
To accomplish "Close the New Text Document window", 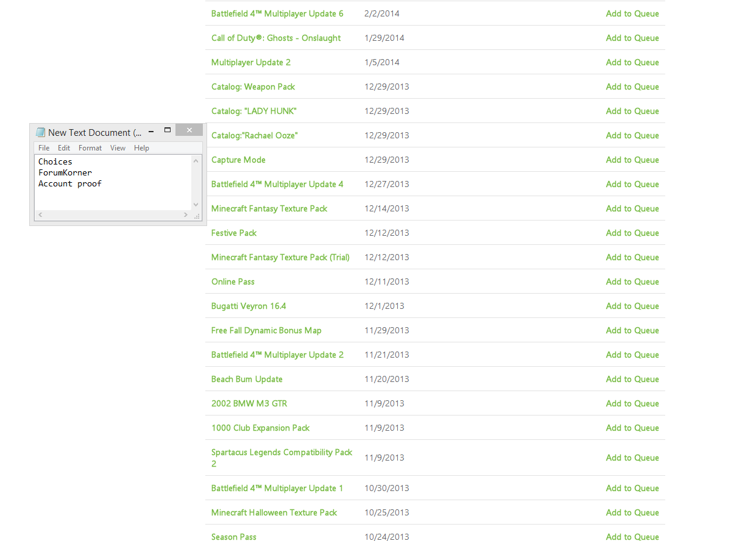I will [x=189, y=130].
